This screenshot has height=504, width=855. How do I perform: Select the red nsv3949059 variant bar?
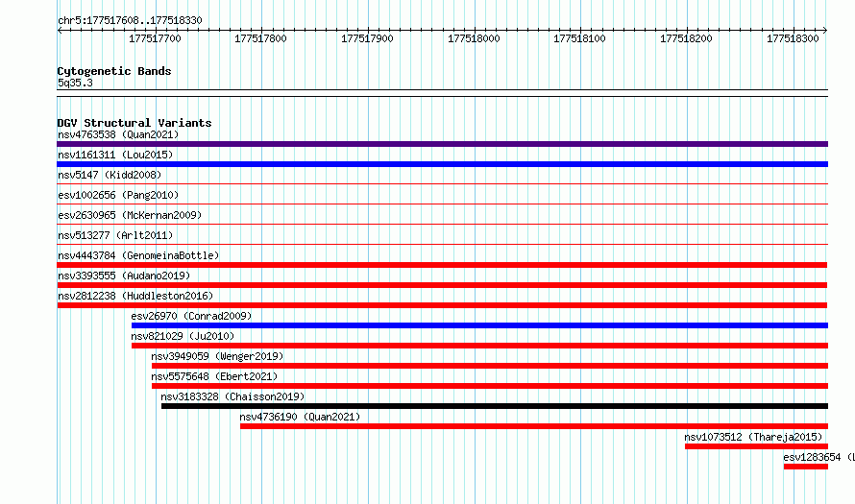[490, 366]
